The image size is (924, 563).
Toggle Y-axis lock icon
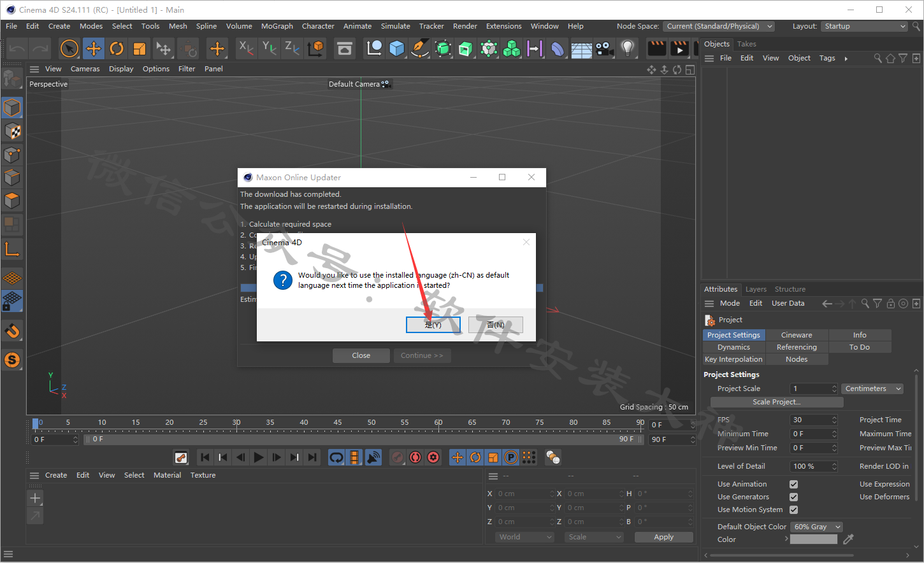[269, 48]
